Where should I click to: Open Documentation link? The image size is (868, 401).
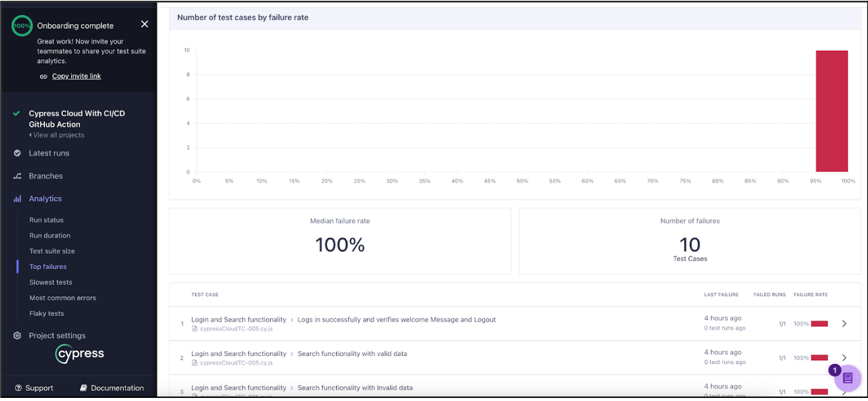coord(117,388)
